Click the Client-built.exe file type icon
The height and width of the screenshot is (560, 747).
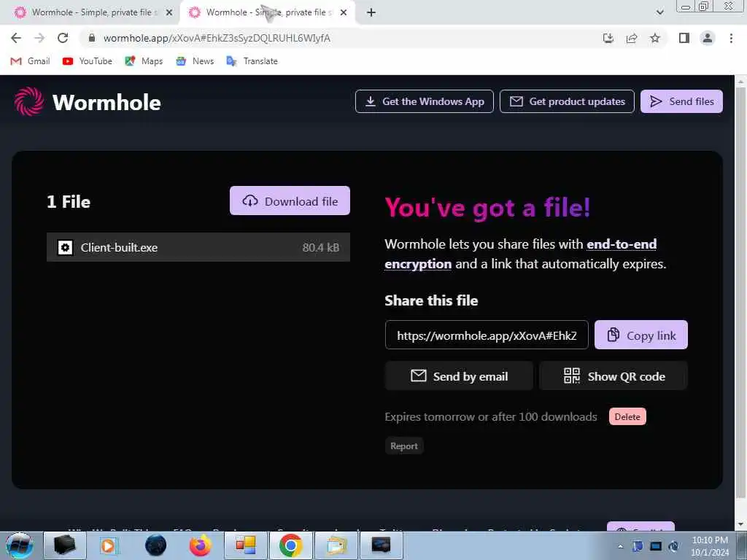tap(65, 248)
